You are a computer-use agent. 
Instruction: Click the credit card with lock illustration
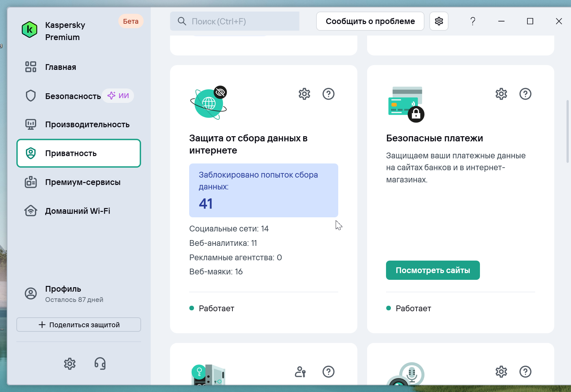(406, 104)
